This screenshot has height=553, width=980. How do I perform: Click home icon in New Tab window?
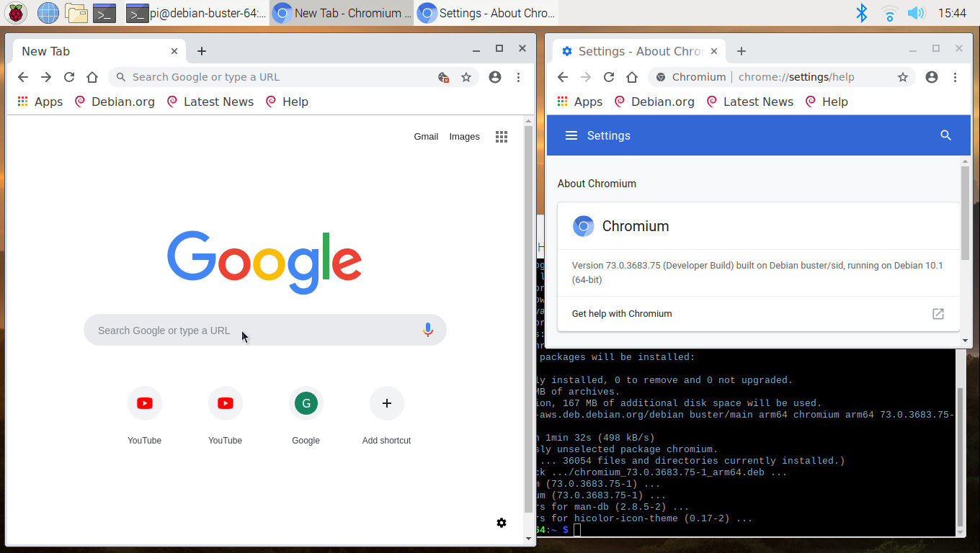pyautogui.click(x=92, y=77)
